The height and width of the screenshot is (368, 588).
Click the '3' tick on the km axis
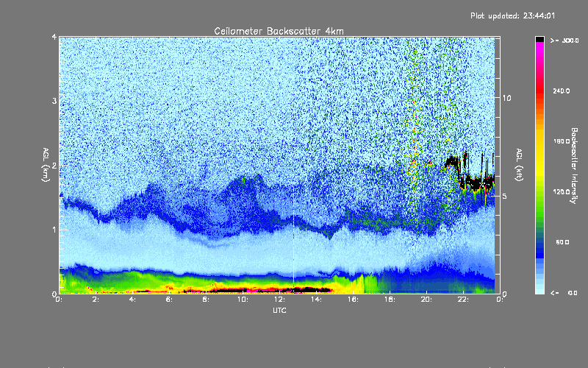click(54, 101)
